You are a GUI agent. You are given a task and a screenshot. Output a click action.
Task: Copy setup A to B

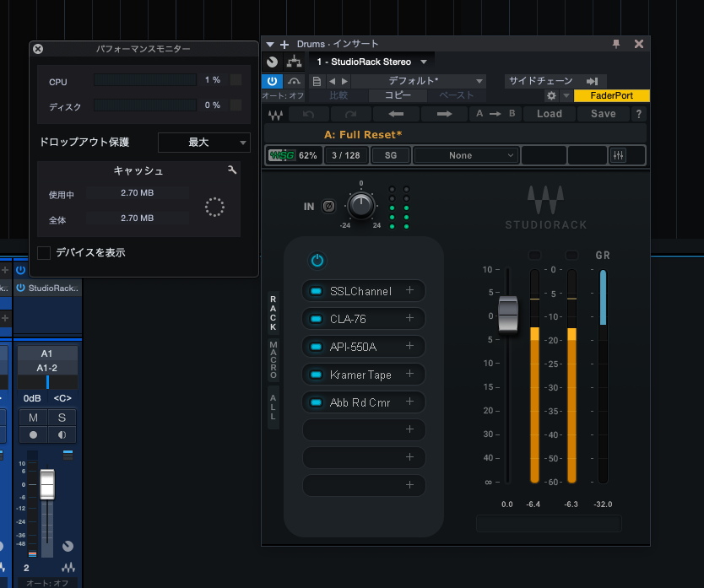click(496, 114)
